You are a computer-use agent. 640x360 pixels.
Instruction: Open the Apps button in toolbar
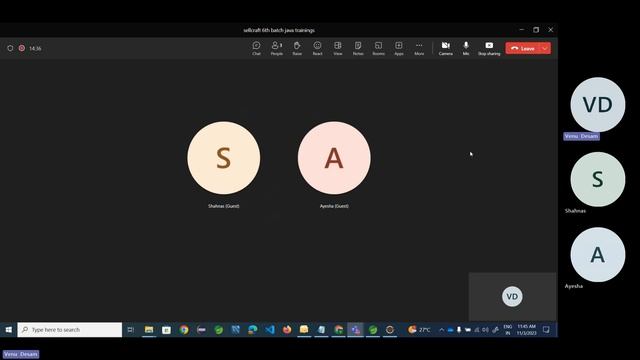pos(399,48)
